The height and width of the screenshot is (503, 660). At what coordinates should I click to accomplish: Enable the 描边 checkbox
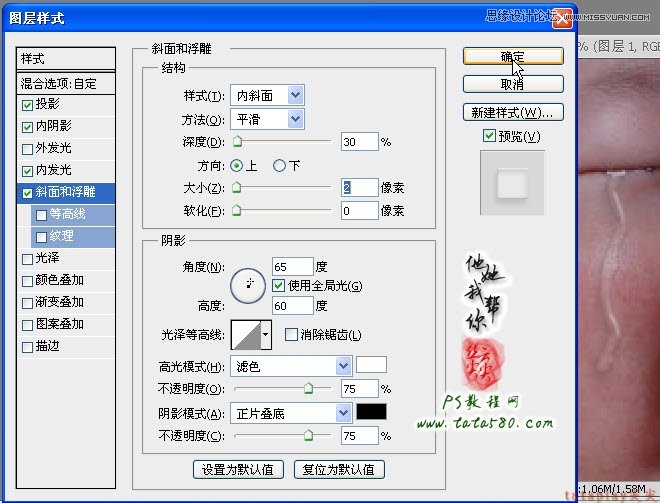tap(27, 347)
